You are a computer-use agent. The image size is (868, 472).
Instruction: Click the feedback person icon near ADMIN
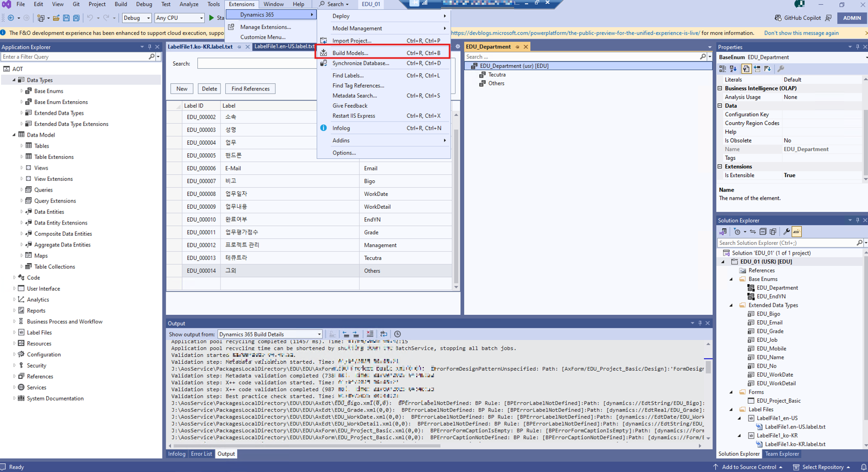[828, 18]
